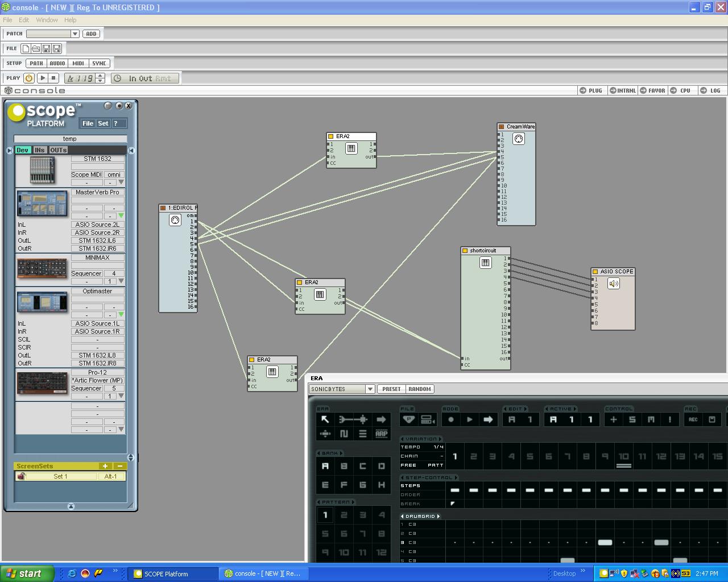Screen dimensions: 728x582
Task: Toggle the power button in PLAY toolbar
Action: click(29, 78)
